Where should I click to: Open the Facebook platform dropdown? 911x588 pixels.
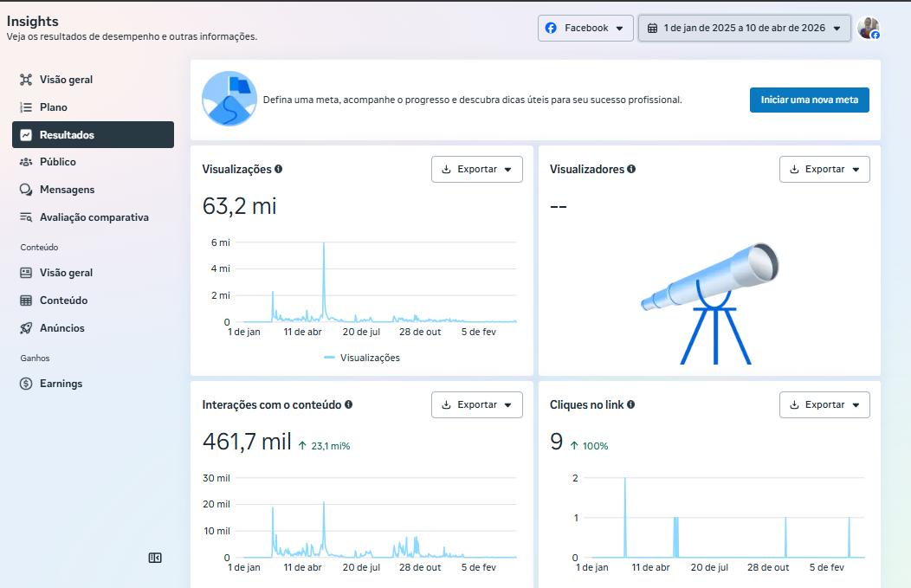[585, 29]
